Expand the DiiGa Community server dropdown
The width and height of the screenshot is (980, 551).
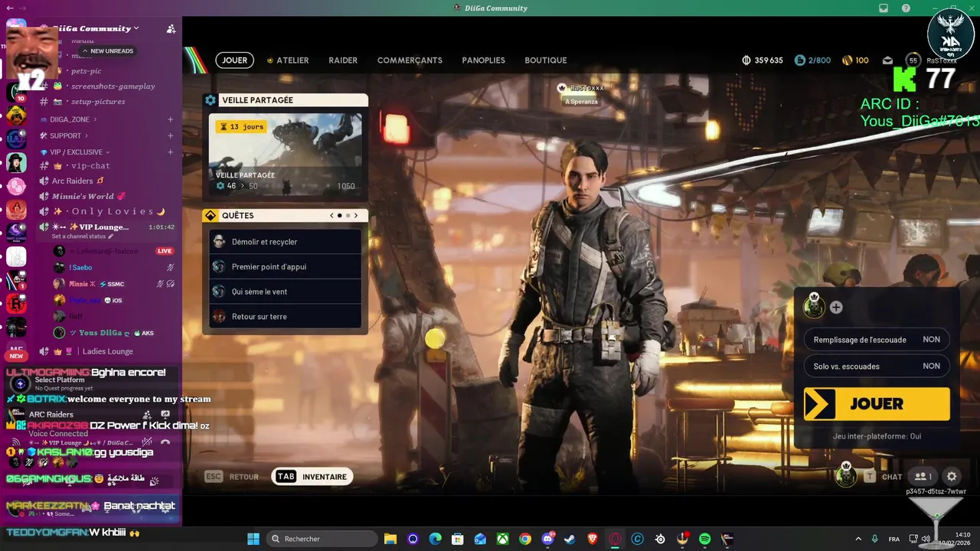pos(136,28)
